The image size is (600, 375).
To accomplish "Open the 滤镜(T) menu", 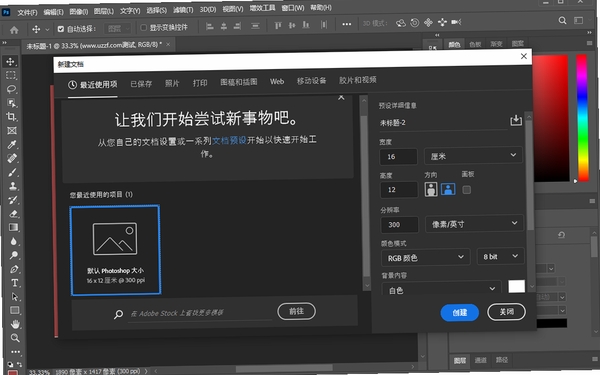I will coord(183,10).
